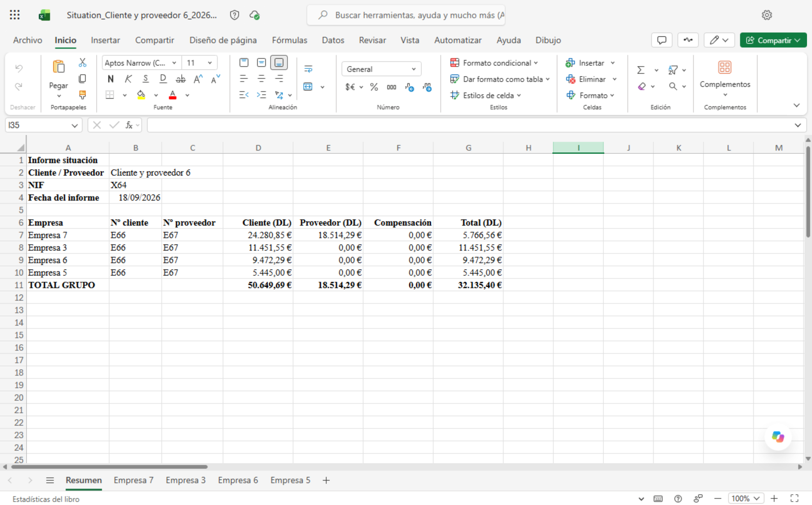Open the all sheets list icon
The height and width of the screenshot is (505, 812).
[x=50, y=480]
